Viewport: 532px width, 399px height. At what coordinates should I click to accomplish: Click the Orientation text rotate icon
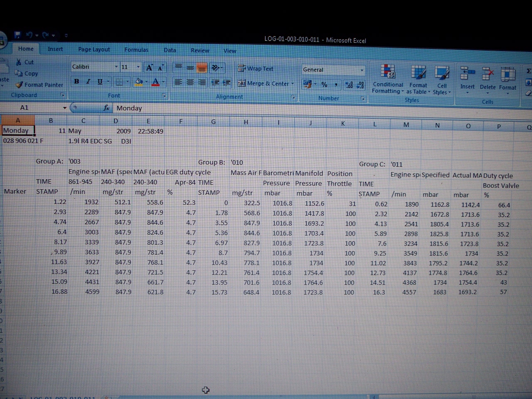click(215, 68)
